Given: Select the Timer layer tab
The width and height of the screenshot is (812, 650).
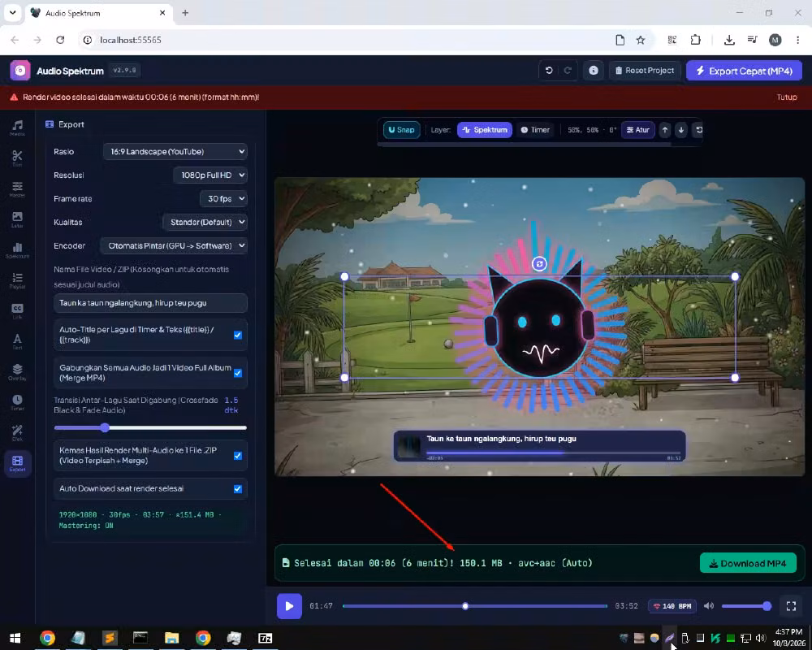Looking at the screenshot, I should pyautogui.click(x=535, y=130).
